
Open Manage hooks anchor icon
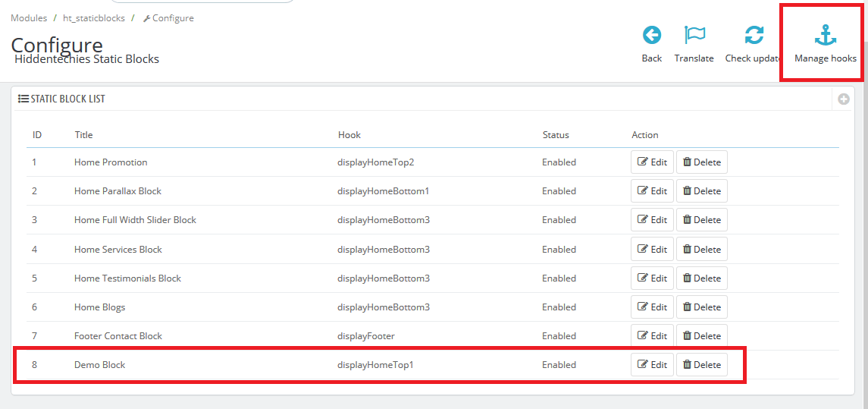tap(825, 35)
